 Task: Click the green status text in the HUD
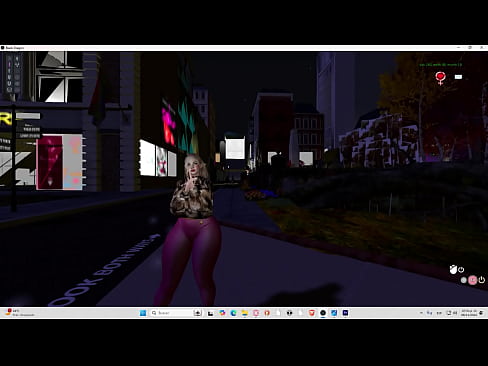click(x=440, y=65)
